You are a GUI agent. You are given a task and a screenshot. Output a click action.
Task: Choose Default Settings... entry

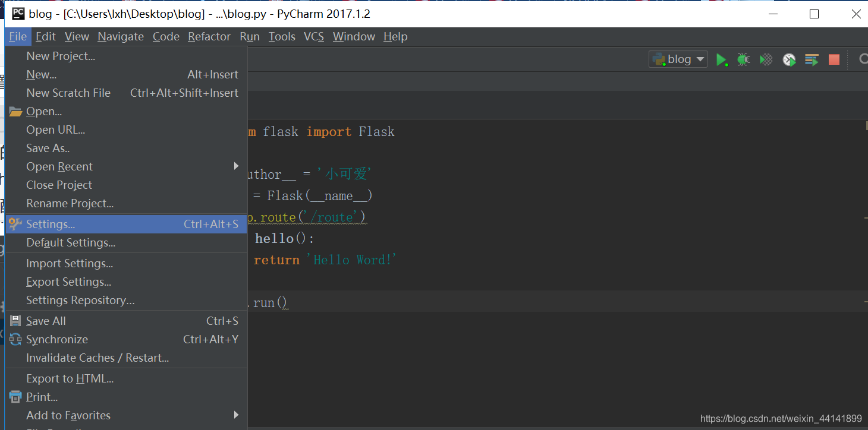pyautogui.click(x=126, y=242)
